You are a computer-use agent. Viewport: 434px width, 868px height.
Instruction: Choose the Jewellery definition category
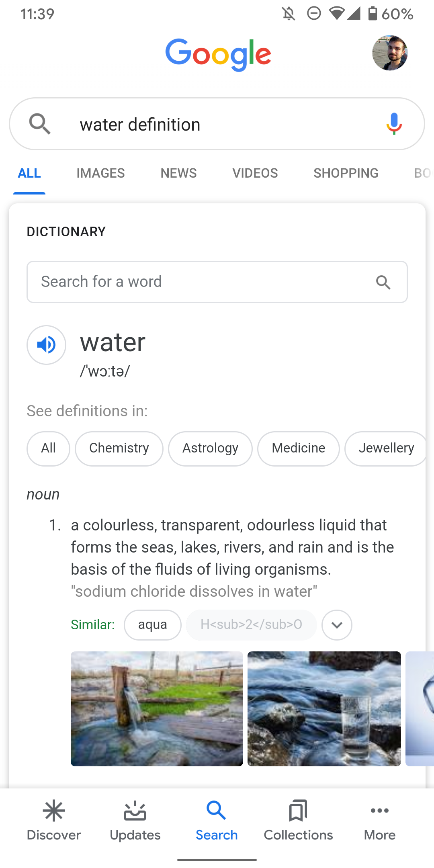click(386, 448)
